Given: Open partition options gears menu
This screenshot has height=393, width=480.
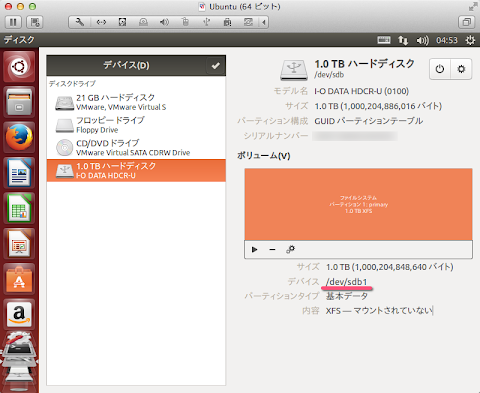Looking at the screenshot, I should click(x=290, y=249).
